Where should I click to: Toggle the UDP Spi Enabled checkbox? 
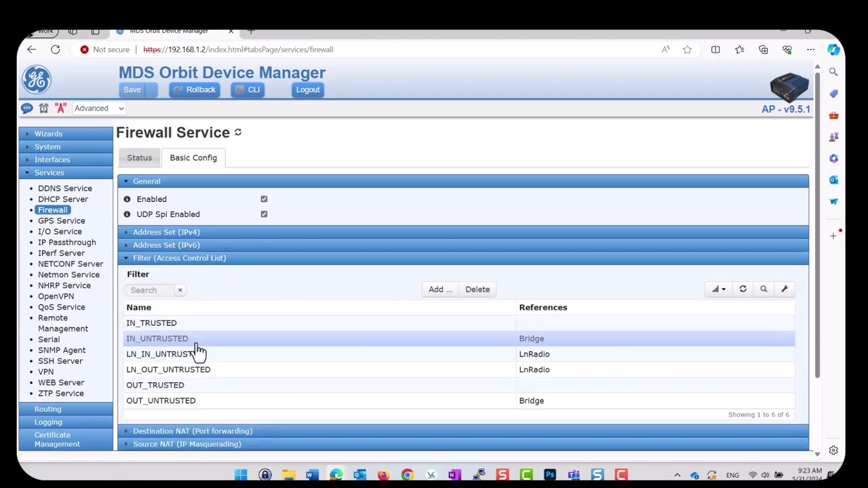point(264,214)
